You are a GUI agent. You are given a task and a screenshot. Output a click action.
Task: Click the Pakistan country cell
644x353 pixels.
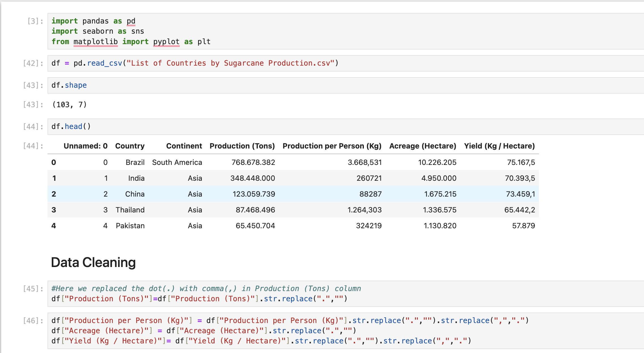130,226
